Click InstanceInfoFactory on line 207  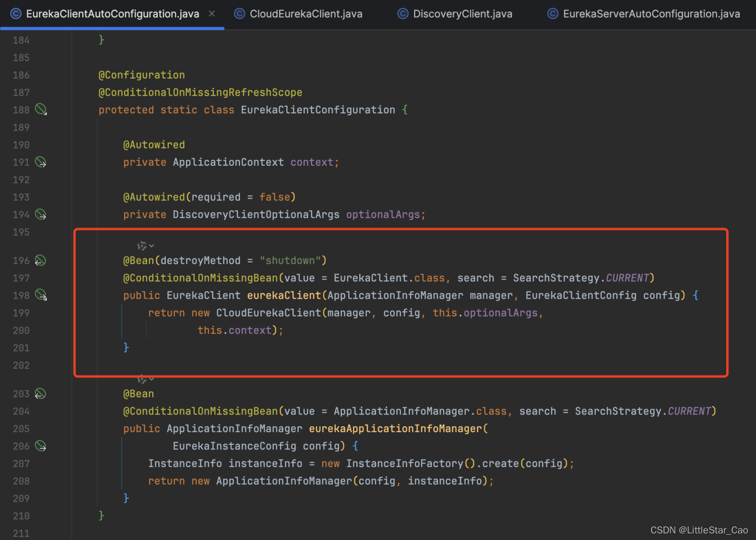point(405,463)
